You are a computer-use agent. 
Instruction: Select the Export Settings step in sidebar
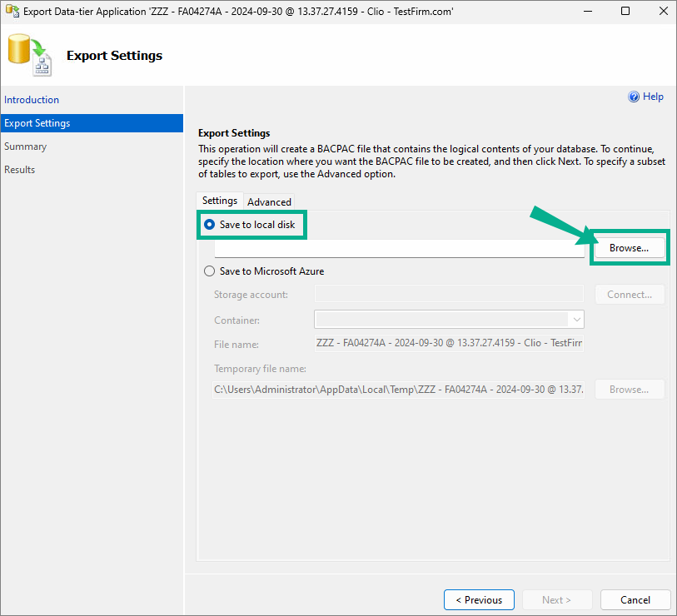(92, 123)
